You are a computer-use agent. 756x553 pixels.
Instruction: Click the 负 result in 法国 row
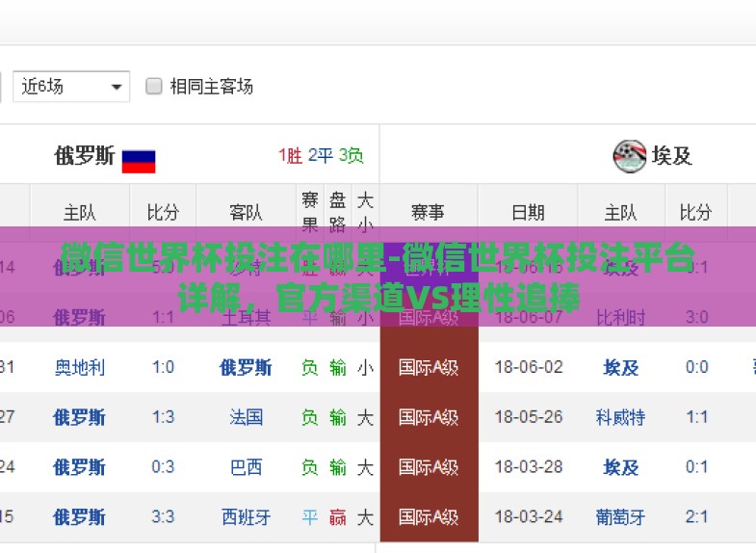tap(309, 417)
